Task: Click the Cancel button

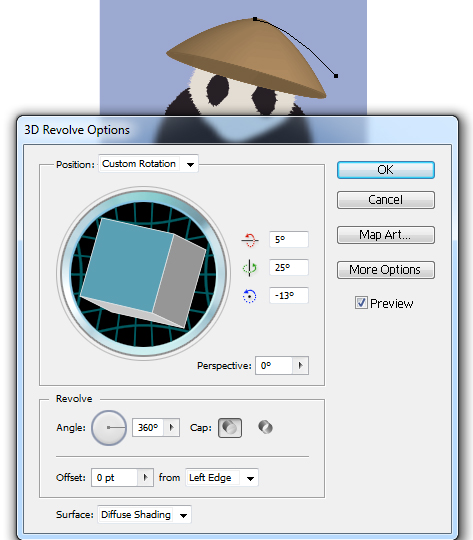Action: click(x=385, y=200)
